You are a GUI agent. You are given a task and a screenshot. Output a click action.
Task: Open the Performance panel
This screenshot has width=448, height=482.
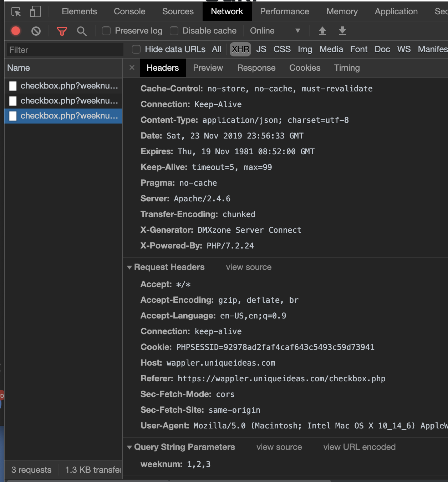click(x=285, y=11)
